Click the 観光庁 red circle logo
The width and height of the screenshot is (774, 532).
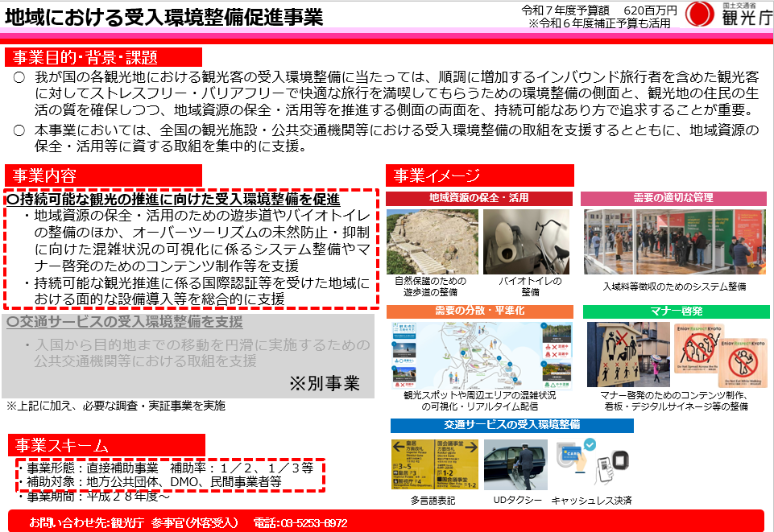(699, 15)
